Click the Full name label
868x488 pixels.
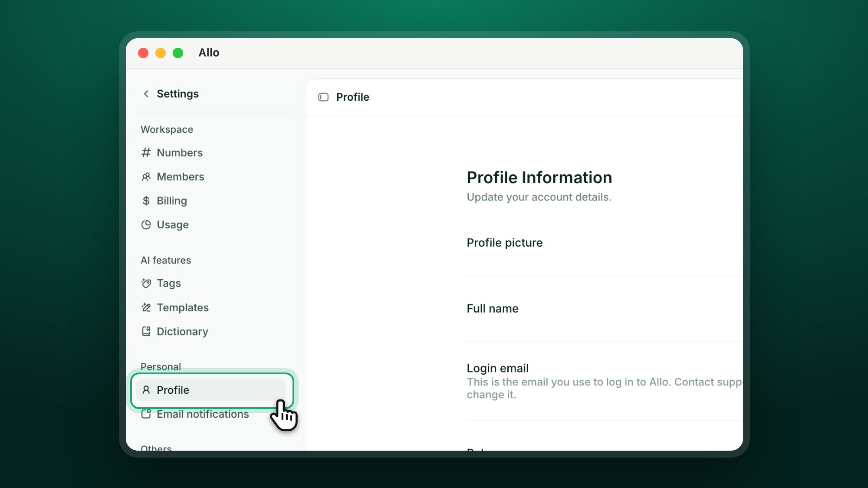(x=493, y=309)
